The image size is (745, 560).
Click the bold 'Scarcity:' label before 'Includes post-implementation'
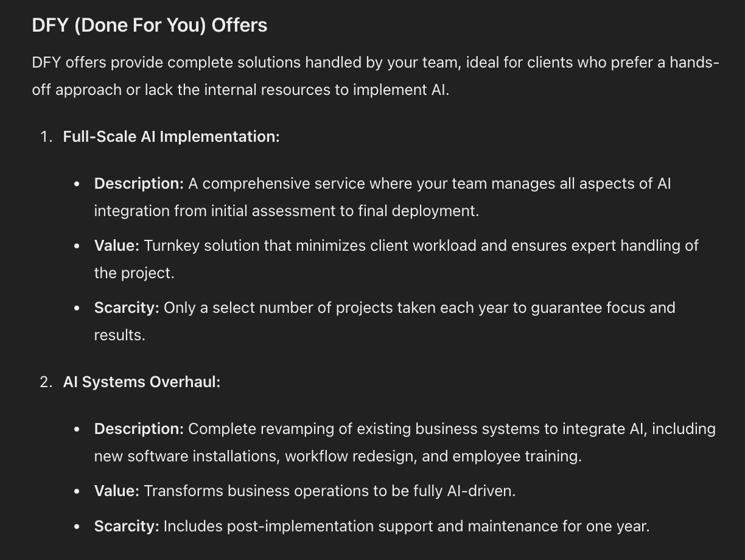(x=126, y=527)
